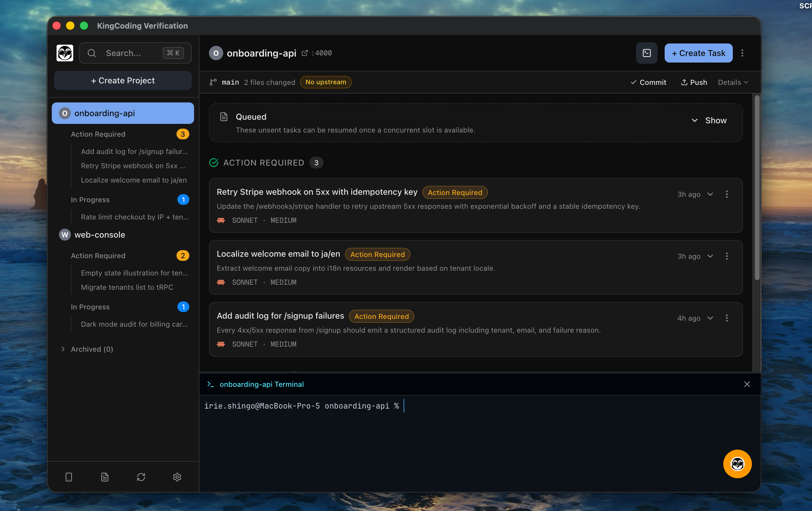Viewport: 812px width, 511px height.
Task: Open the Details dropdown in git bar
Action: click(x=733, y=82)
